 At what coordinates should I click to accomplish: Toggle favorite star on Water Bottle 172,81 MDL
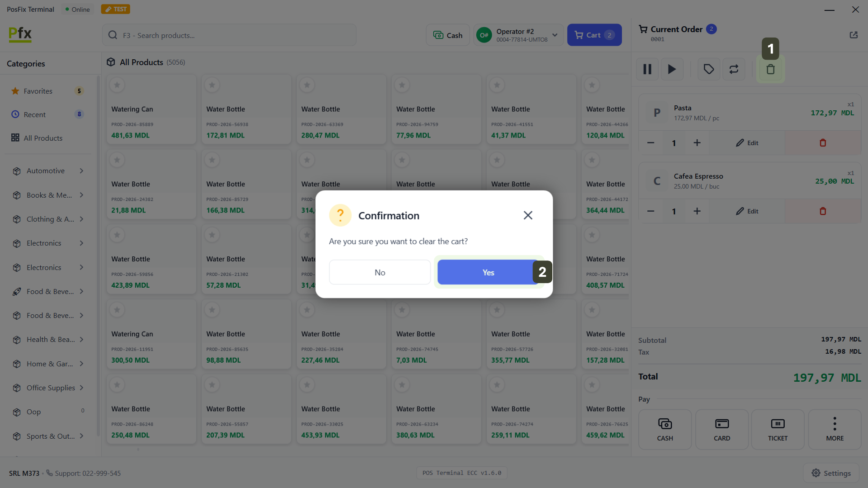point(212,85)
